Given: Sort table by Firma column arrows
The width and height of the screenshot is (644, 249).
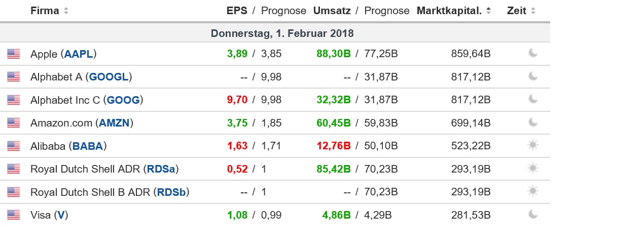Looking at the screenshot, I should point(66,11).
